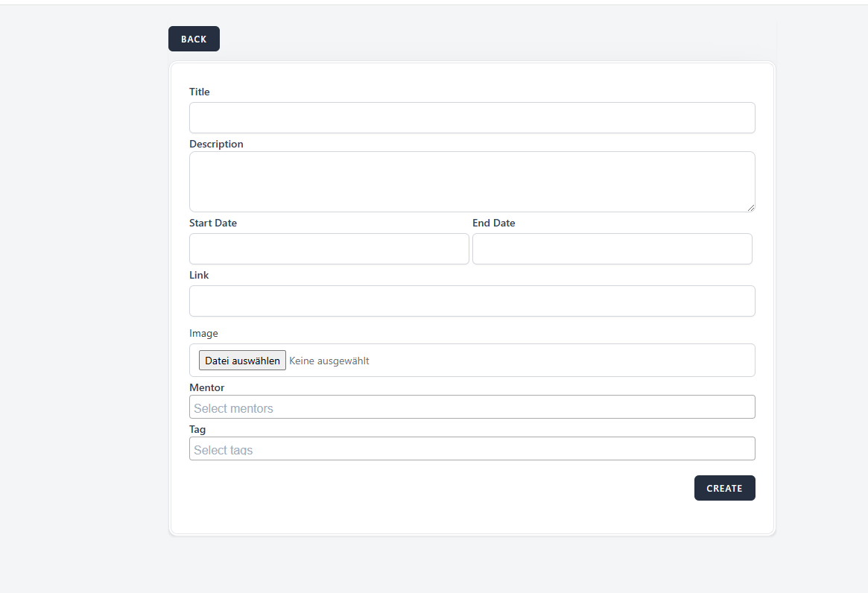Click the Back button

point(194,39)
